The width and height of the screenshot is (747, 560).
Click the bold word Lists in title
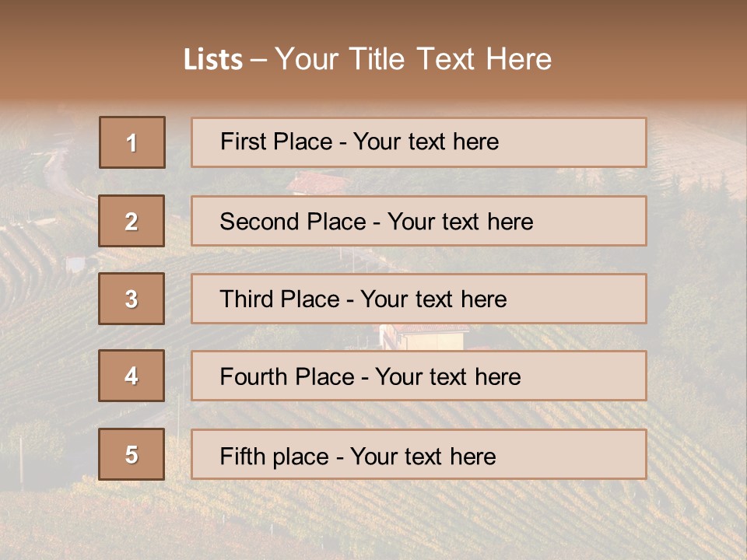tap(213, 60)
